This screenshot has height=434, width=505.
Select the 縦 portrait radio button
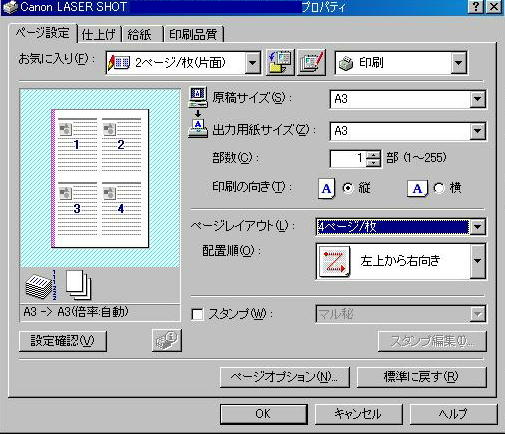pos(348,188)
